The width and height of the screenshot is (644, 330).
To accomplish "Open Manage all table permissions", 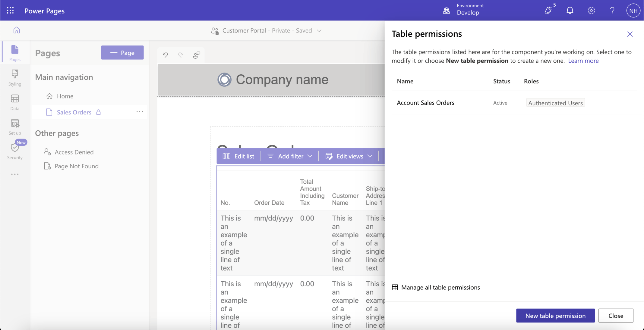I will pos(440,287).
